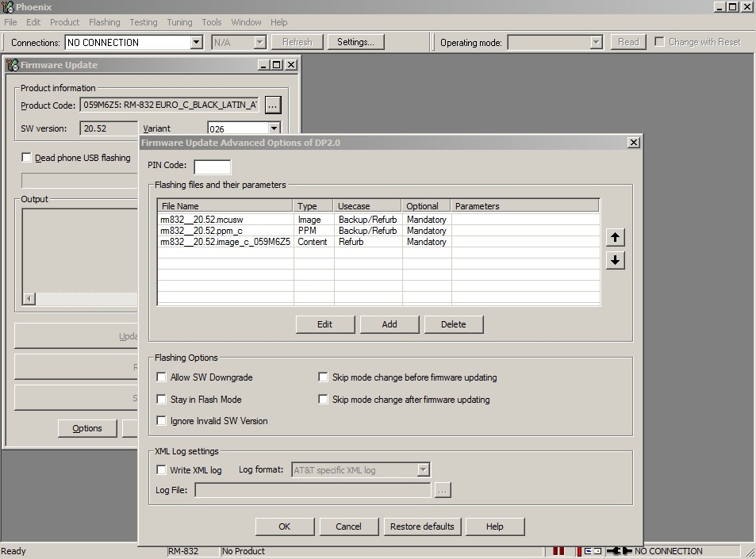The width and height of the screenshot is (756, 559).
Task: Click Delete button under file list
Action: click(454, 324)
